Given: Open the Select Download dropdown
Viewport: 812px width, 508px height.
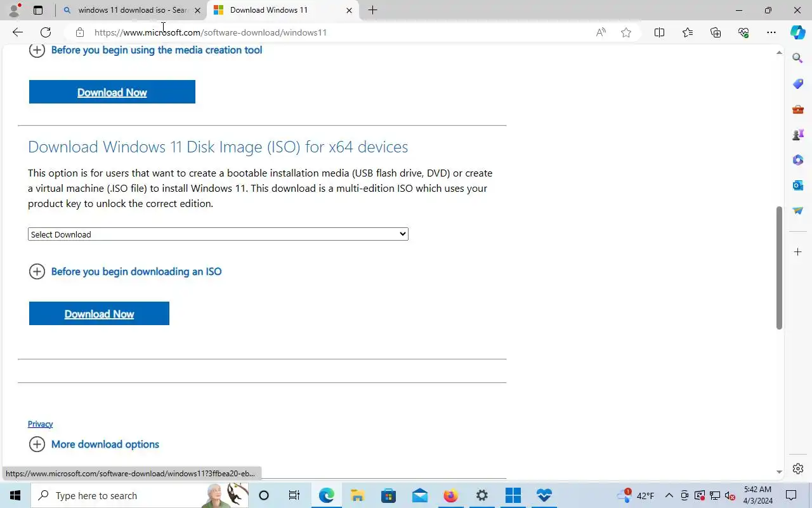Looking at the screenshot, I should point(218,234).
